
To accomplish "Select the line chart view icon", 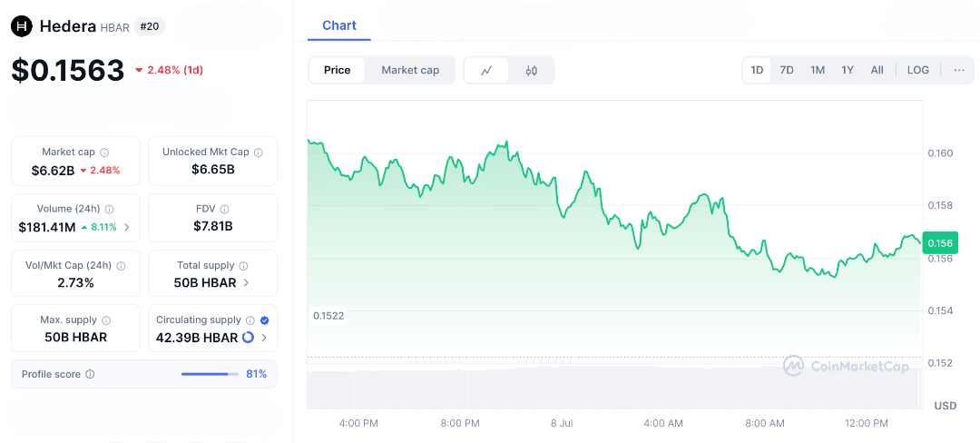I will (486, 70).
